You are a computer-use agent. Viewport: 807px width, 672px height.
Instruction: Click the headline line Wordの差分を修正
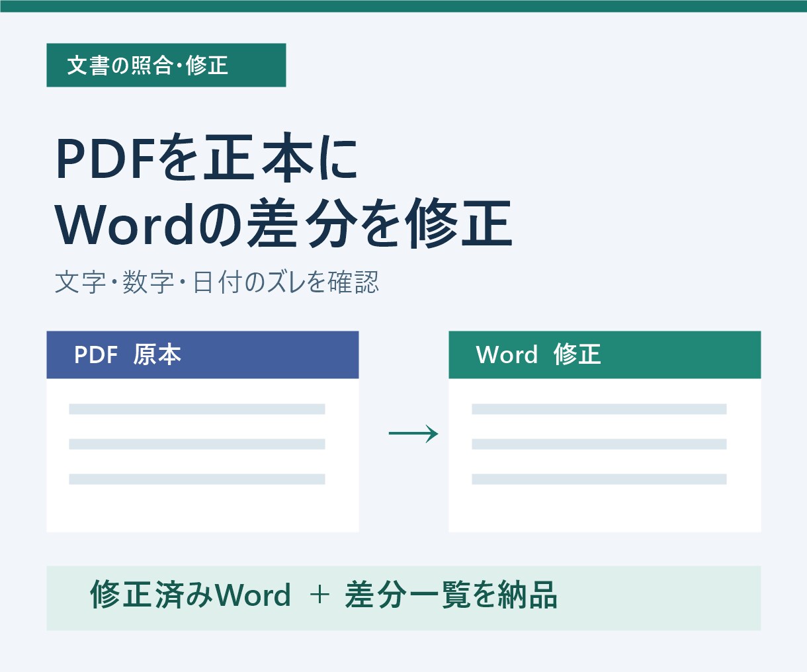coord(284,225)
